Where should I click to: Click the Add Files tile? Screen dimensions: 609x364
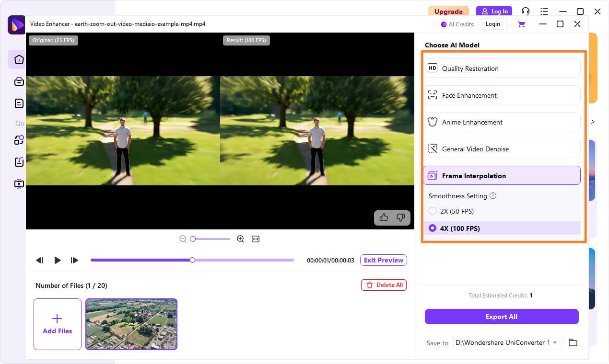[58, 324]
